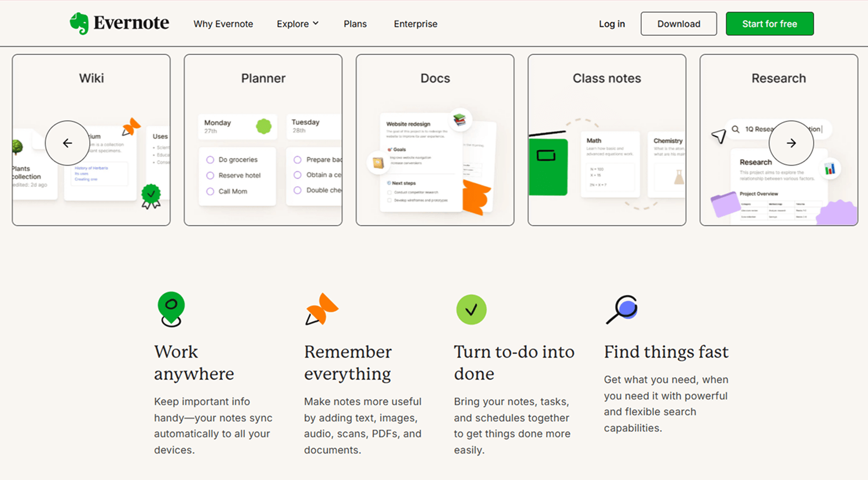The height and width of the screenshot is (480, 868).
Task: Open the Plans page
Action: point(355,24)
